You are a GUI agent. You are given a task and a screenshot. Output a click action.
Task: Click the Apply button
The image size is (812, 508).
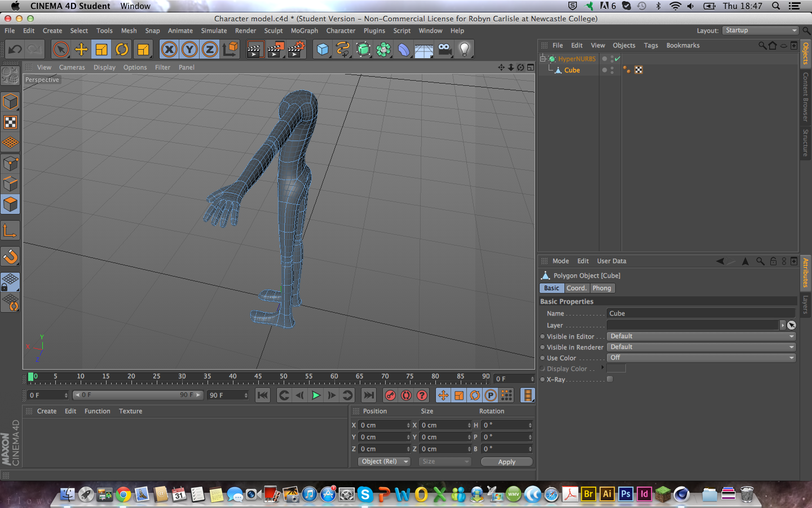(506, 462)
